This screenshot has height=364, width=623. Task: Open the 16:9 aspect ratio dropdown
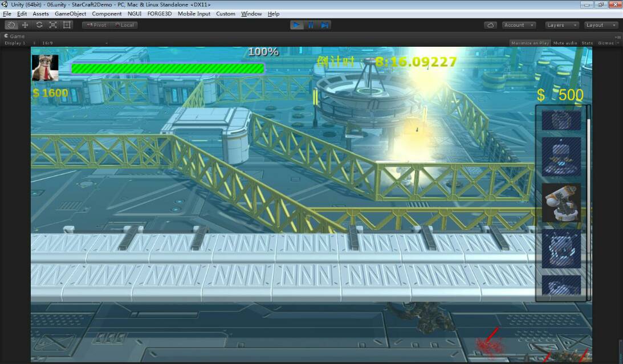[74, 43]
